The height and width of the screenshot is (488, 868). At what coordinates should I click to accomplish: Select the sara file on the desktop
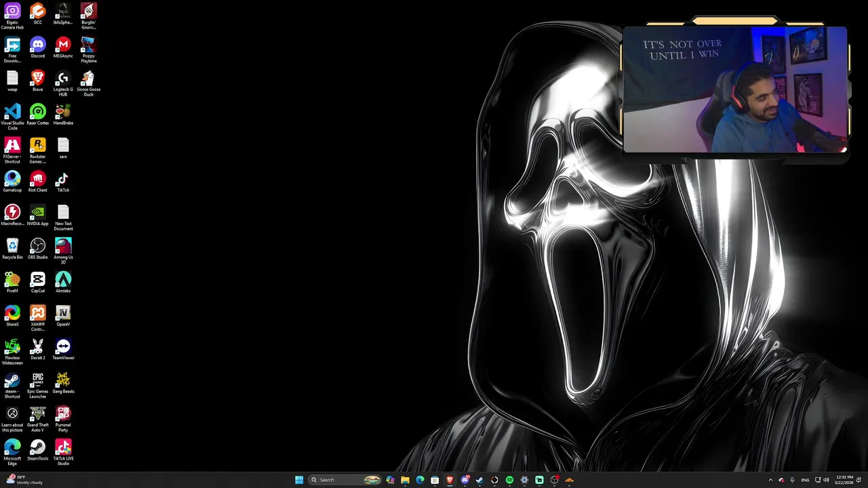(x=63, y=148)
